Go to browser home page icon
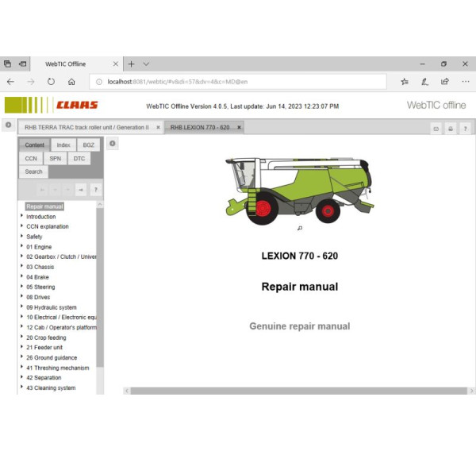Viewport: 476px width, 451px height. 71,81
